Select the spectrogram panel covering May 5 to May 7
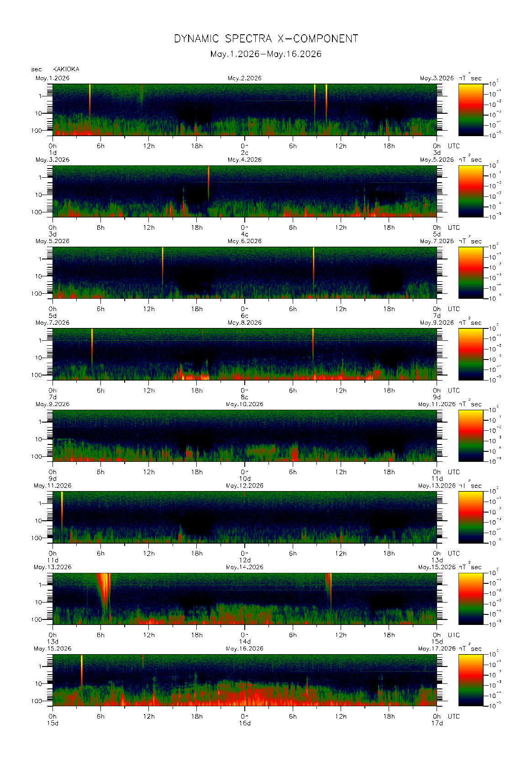The image size is (532, 767). [x=245, y=273]
